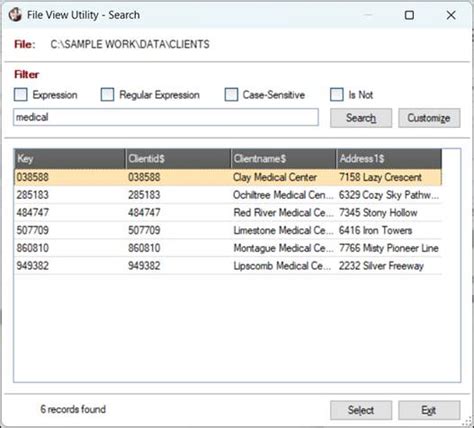Screen dimensions: 474x428
Task: Focus the filter text field containing medical
Action: (166, 117)
